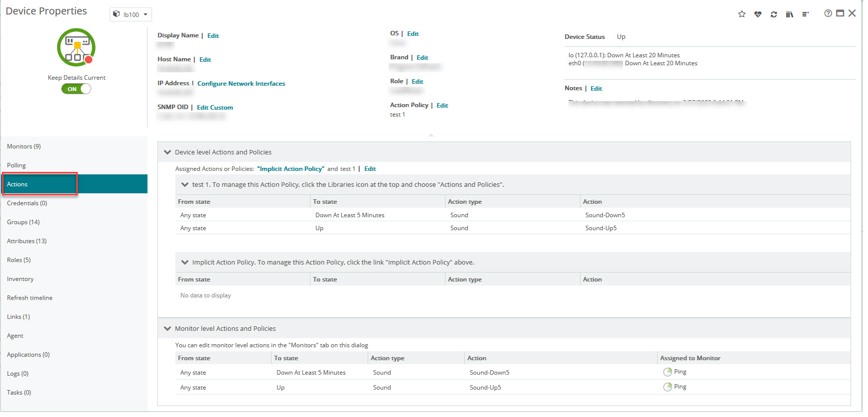
Task: Collapse the test 1 action policy section
Action: pos(185,185)
